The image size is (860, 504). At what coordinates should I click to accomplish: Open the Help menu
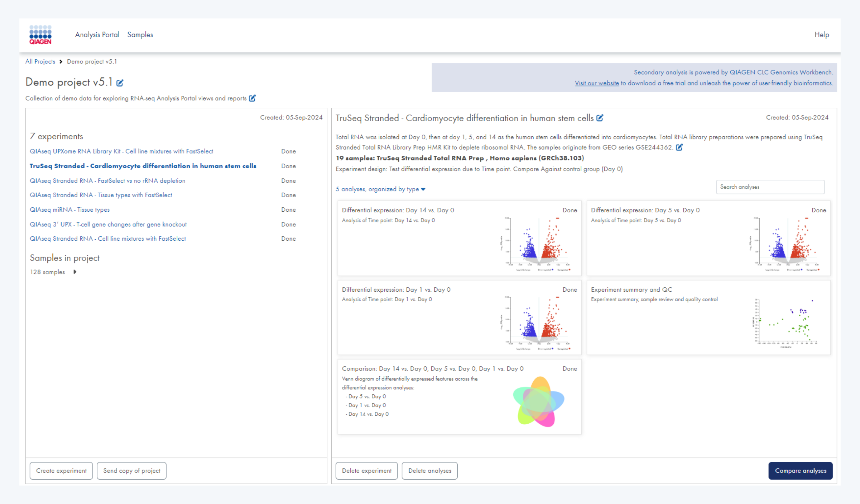click(822, 34)
